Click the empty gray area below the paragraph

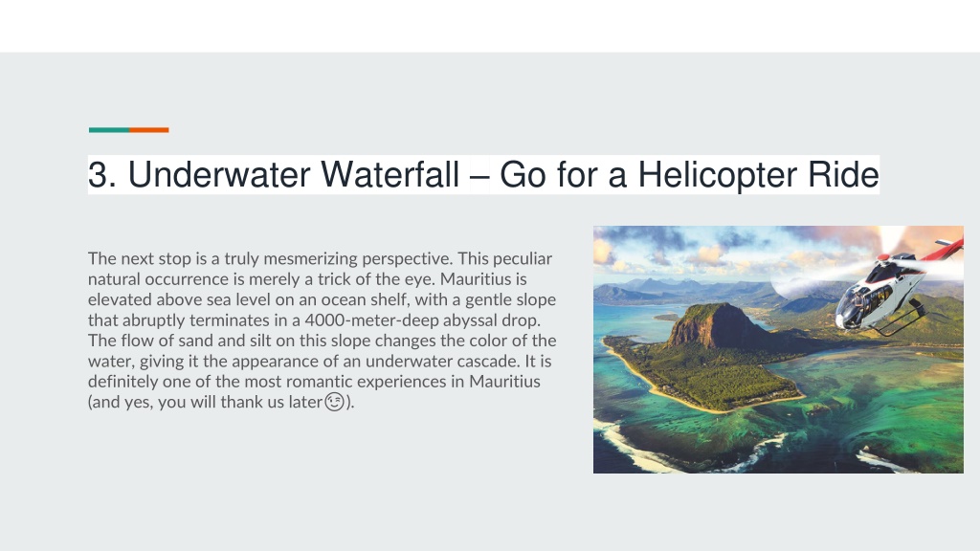click(x=313, y=481)
